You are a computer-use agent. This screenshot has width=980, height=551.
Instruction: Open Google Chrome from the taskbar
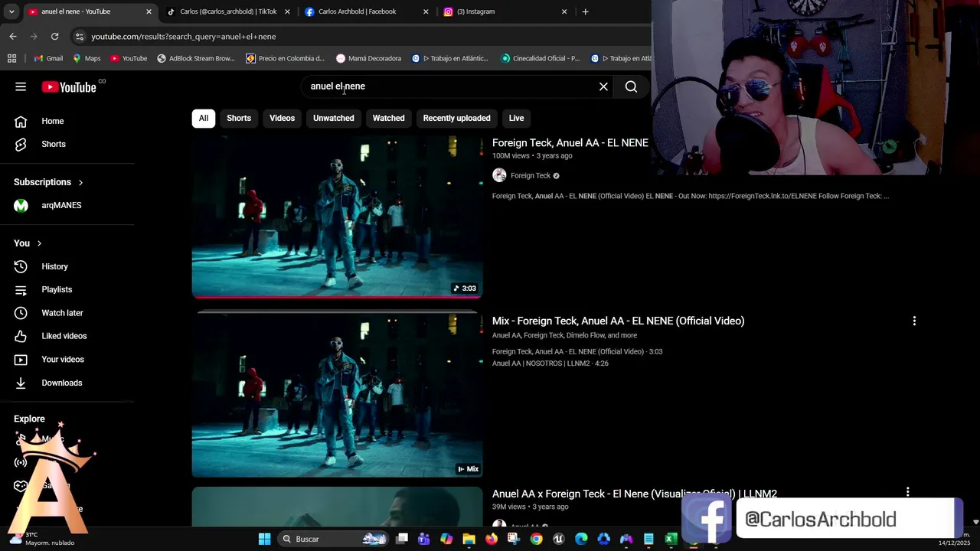tap(536, 539)
